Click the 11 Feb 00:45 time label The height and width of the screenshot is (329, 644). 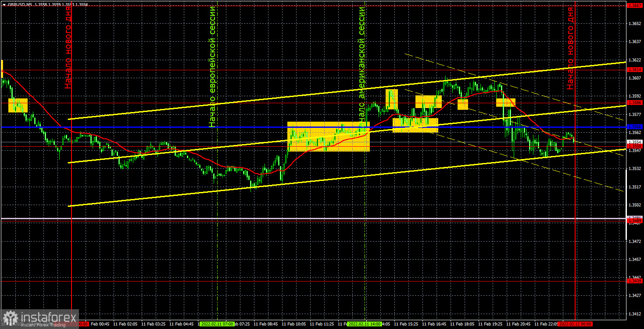click(100, 324)
